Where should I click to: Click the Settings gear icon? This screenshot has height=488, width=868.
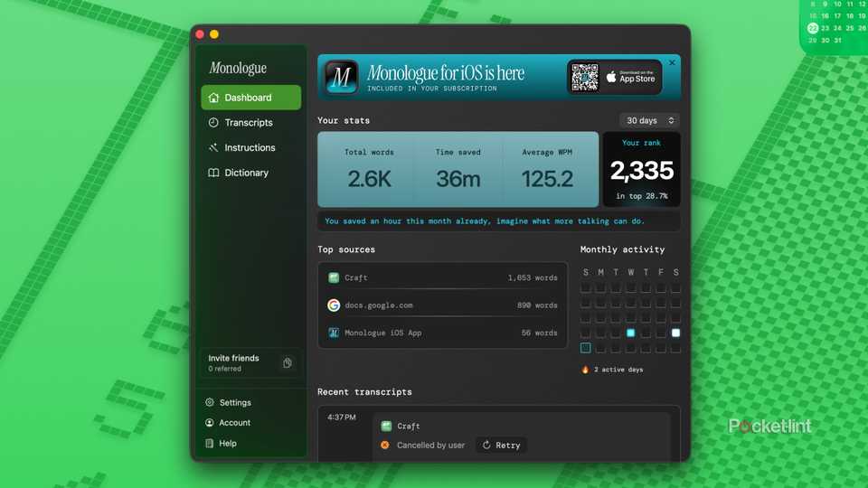(x=209, y=402)
